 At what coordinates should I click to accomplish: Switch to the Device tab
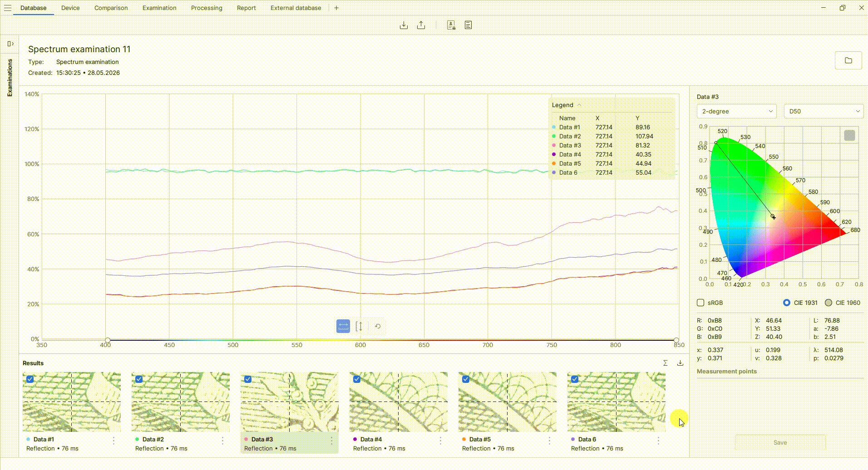click(70, 8)
